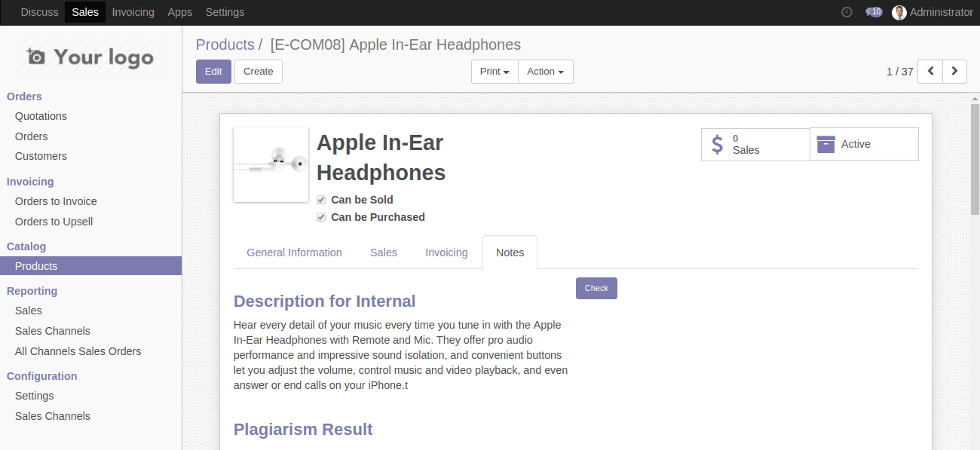Open the Apps menu

tap(180, 12)
